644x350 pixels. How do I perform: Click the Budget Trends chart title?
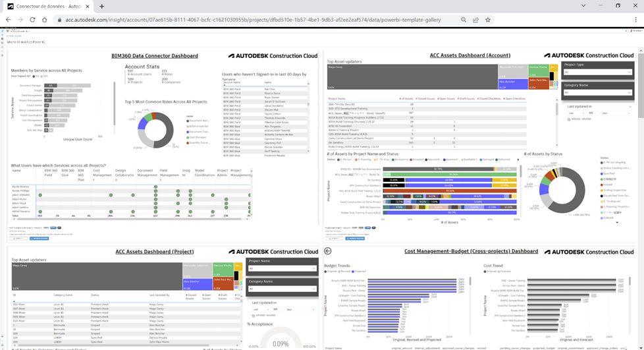point(336,266)
